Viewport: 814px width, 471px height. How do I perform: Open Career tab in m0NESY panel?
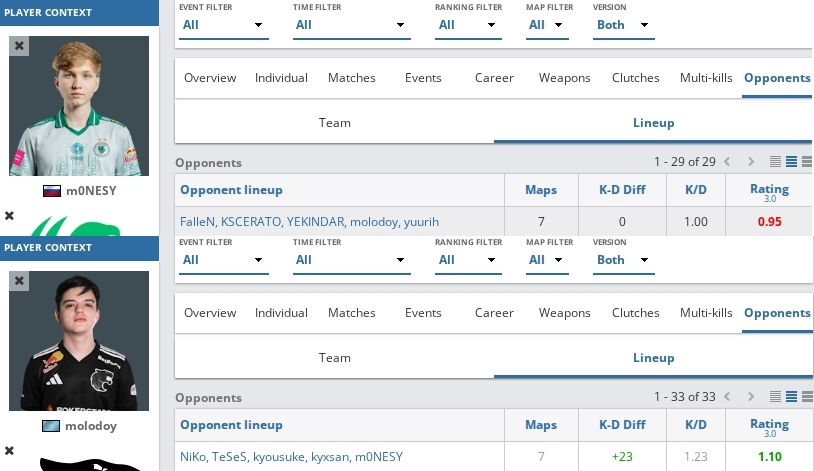[494, 78]
